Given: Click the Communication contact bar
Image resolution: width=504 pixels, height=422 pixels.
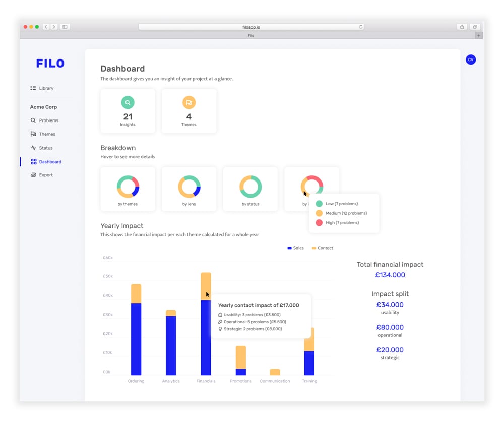Looking at the screenshot, I should point(275,372).
